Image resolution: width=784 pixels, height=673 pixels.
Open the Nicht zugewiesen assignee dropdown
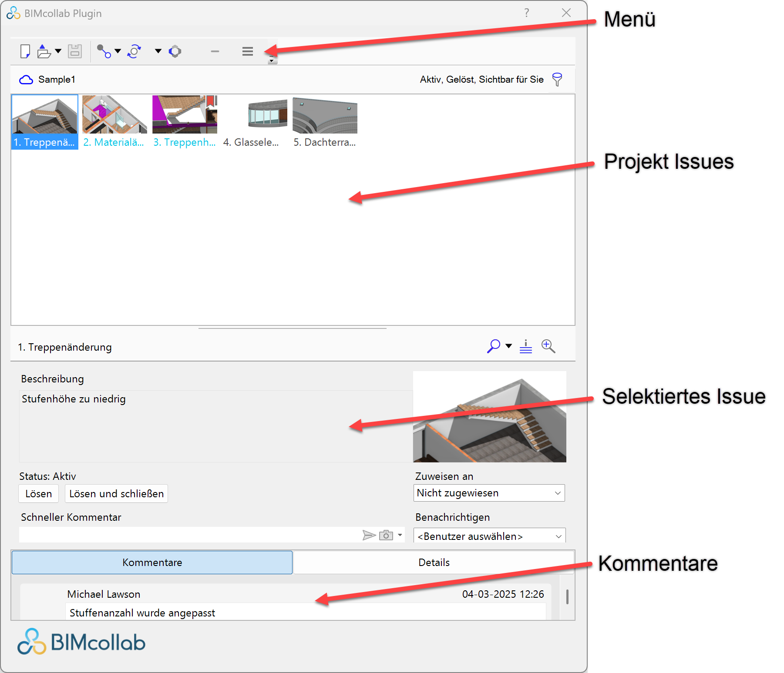pyautogui.click(x=488, y=493)
